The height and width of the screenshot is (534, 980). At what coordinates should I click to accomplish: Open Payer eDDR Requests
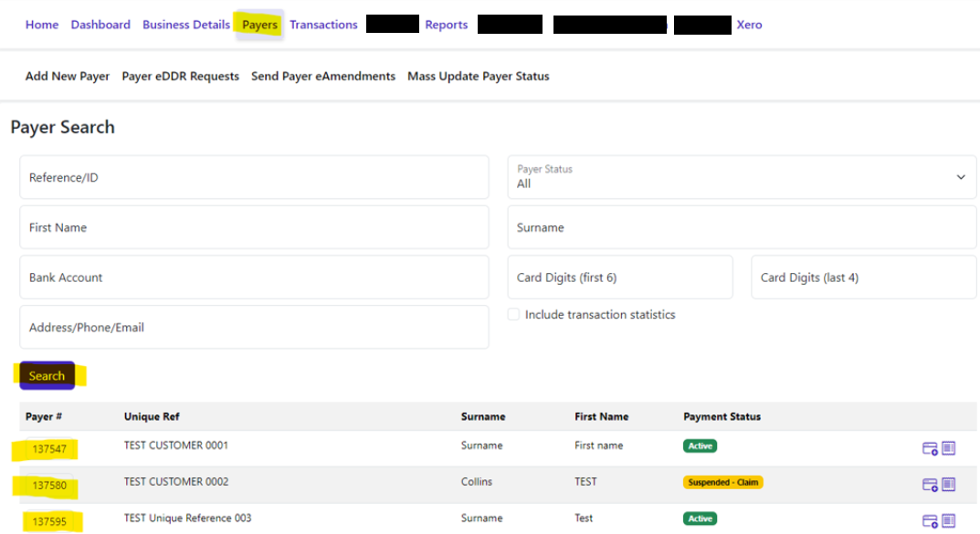pyautogui.click(x=180, y=77)
